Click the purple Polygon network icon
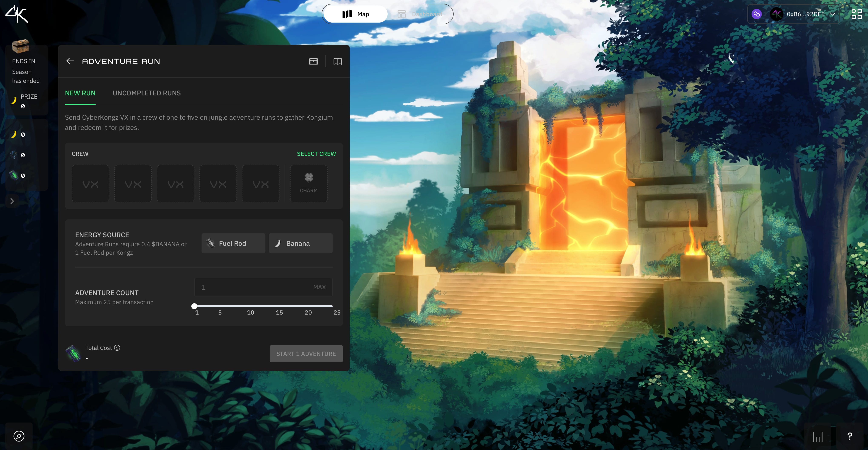 756,14
